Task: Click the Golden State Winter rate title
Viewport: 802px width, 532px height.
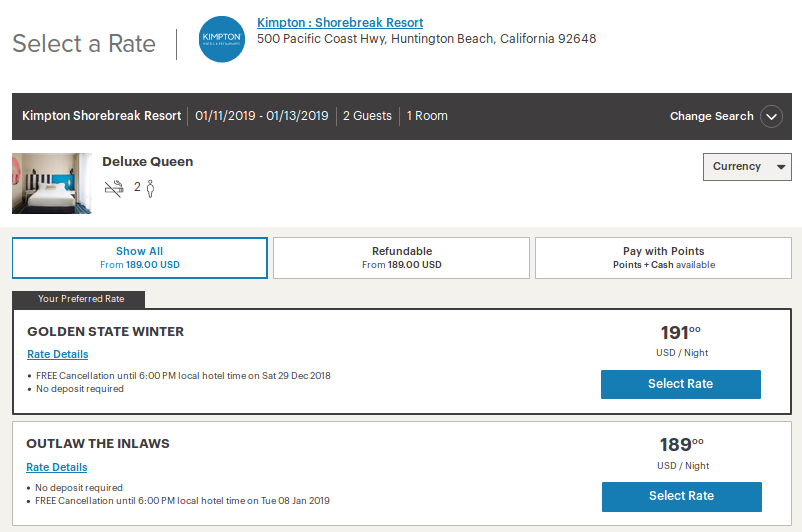Action: point(106,332)
